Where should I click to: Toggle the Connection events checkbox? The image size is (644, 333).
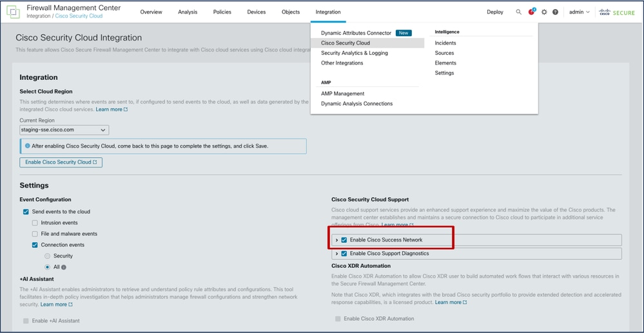click(x=35, y=245)
